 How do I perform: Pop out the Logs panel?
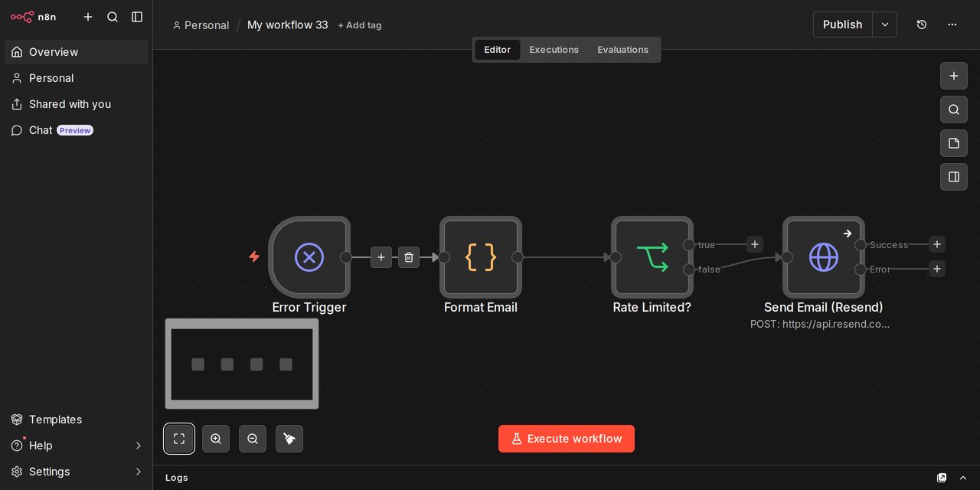[x=942, y=478]
